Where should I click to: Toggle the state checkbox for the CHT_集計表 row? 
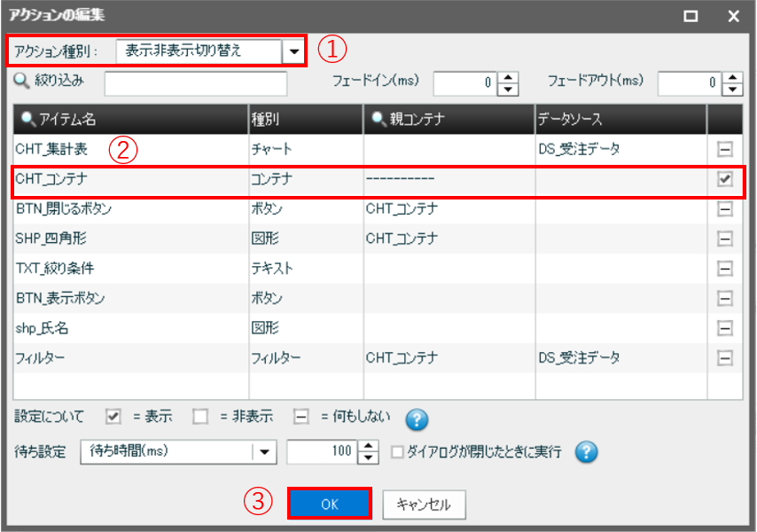724,149
